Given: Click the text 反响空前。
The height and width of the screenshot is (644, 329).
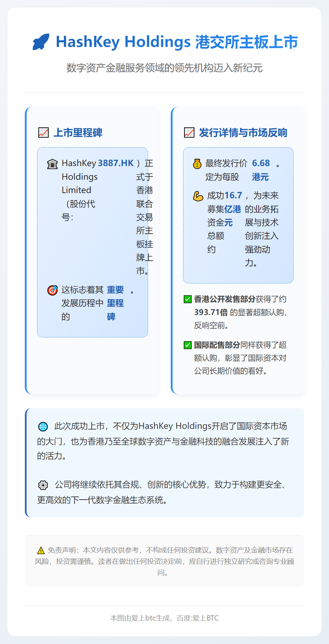Looking at the screenshot, I should (212, 326).
